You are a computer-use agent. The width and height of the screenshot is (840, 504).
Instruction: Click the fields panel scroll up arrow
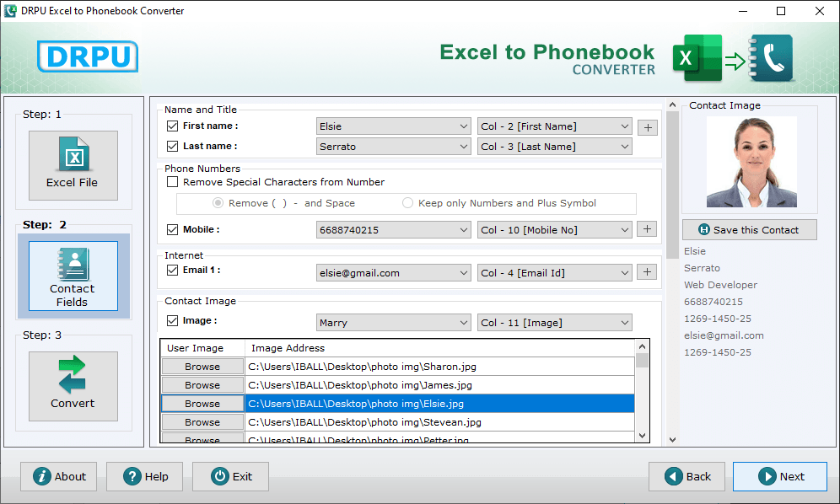pos(672,105)
